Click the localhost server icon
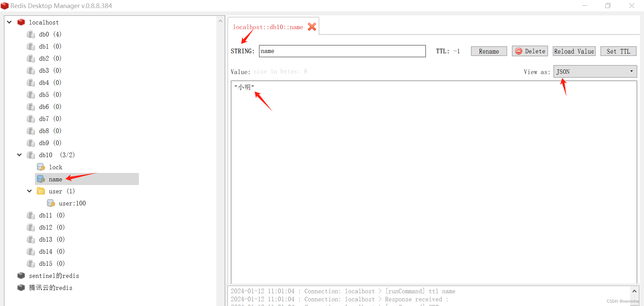 click(x=21, y=22)
